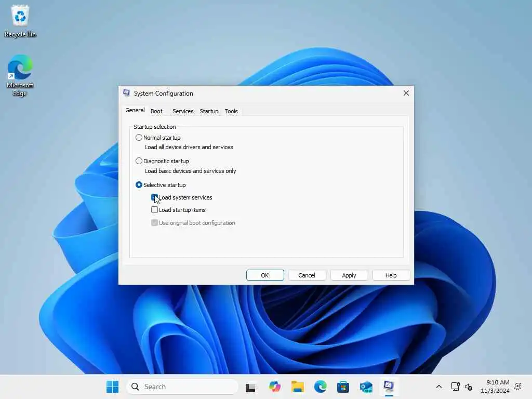
Task: Show hidden system tray icons
Action: click(x=438, y=387)
